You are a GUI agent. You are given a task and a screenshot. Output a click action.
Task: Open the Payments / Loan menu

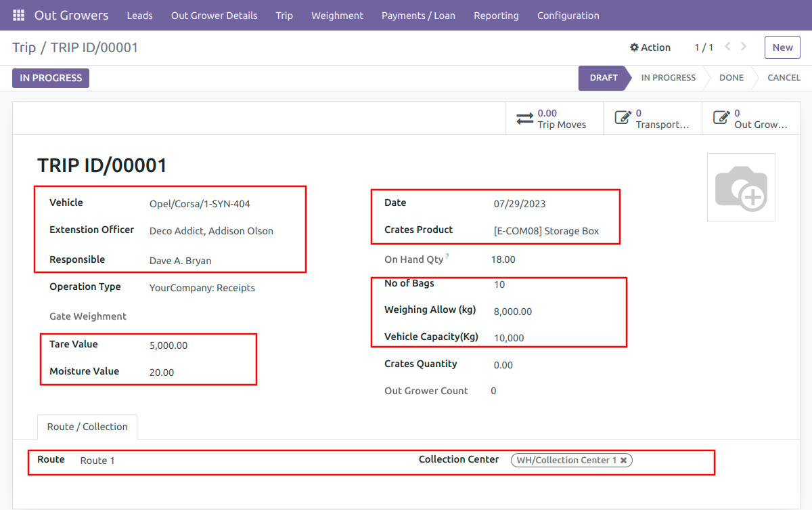point(418,15)
